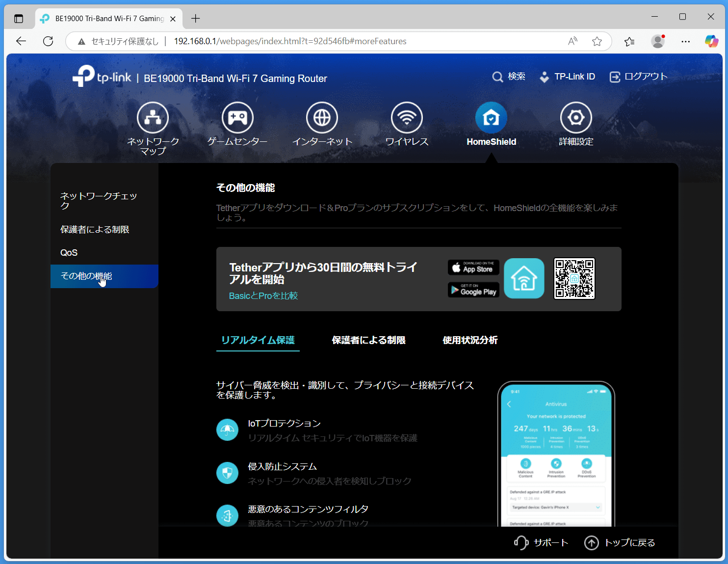Viewport: 728px width, 564px height.
Task: Switch to リアルタイム保護 tab
Action: coord(258,340)
